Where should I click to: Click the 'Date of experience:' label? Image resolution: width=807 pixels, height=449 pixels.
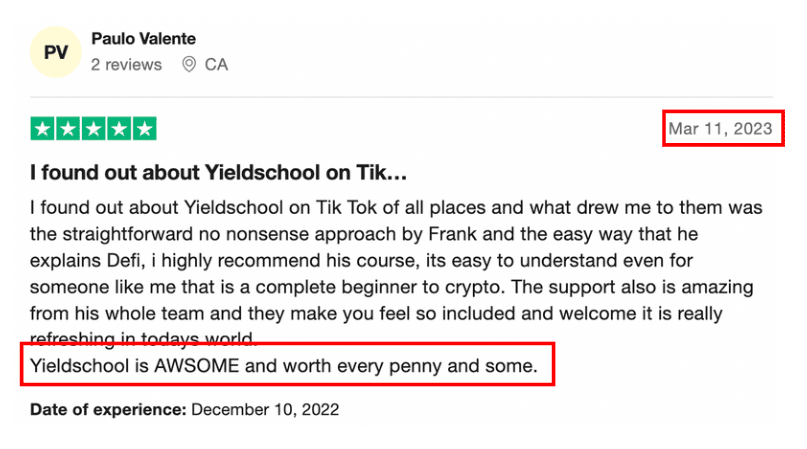click(108, 410)
